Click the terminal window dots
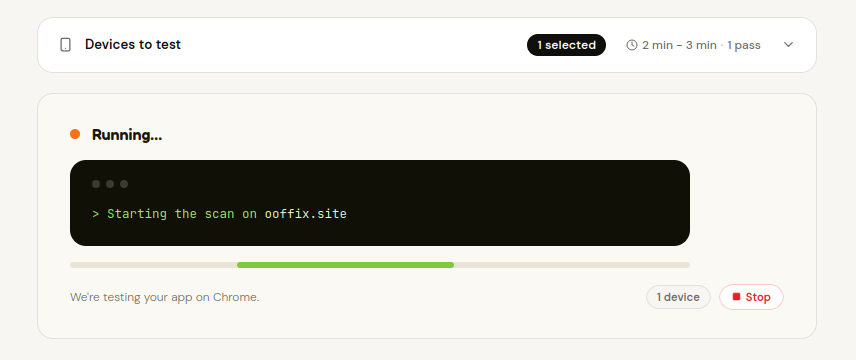856x360 pixels. tap(110, 184)
